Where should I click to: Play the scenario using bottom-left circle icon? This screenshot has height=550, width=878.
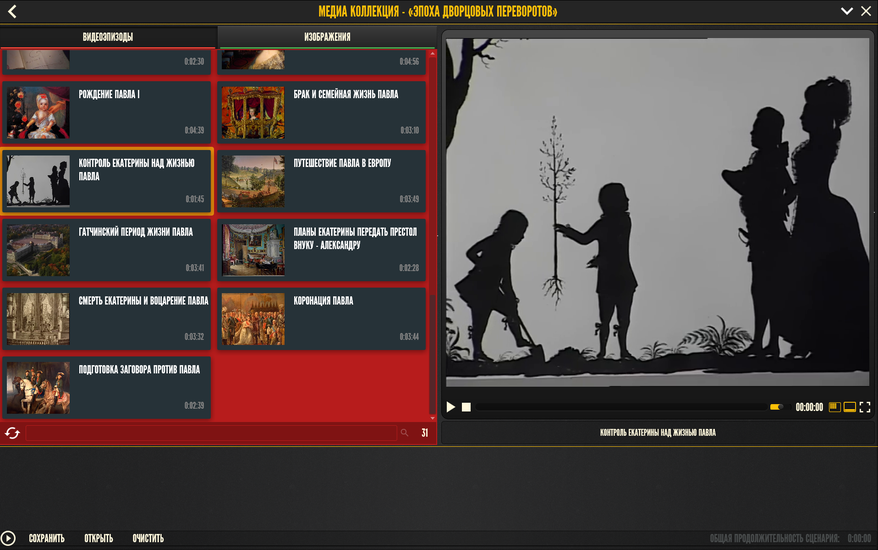tap(9, 538)
